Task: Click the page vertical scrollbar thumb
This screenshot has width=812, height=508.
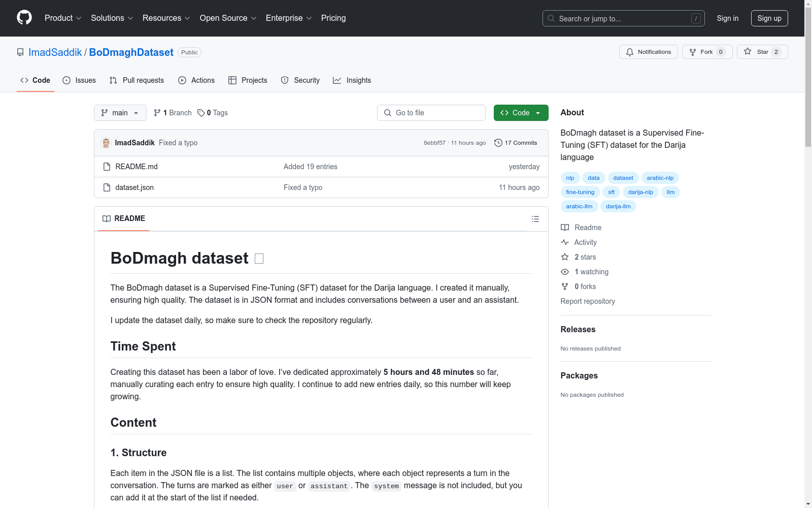Action: (x=808, y=76)
